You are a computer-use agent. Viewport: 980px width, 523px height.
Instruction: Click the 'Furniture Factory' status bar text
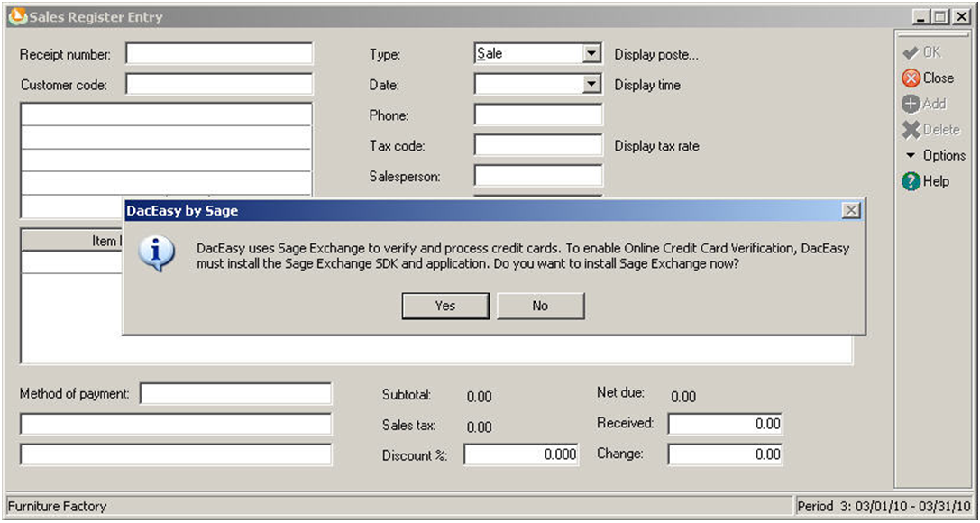(x=58, y=506)
